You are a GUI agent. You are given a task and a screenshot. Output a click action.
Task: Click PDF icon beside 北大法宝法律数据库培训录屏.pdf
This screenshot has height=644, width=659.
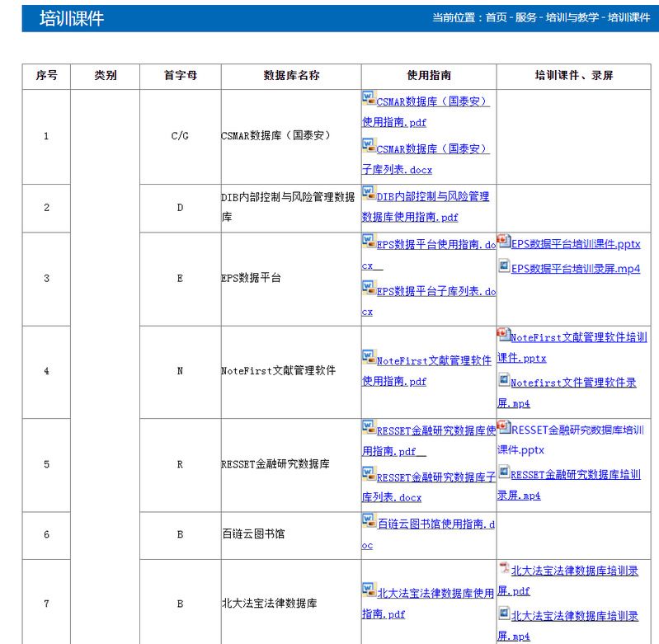503,568
